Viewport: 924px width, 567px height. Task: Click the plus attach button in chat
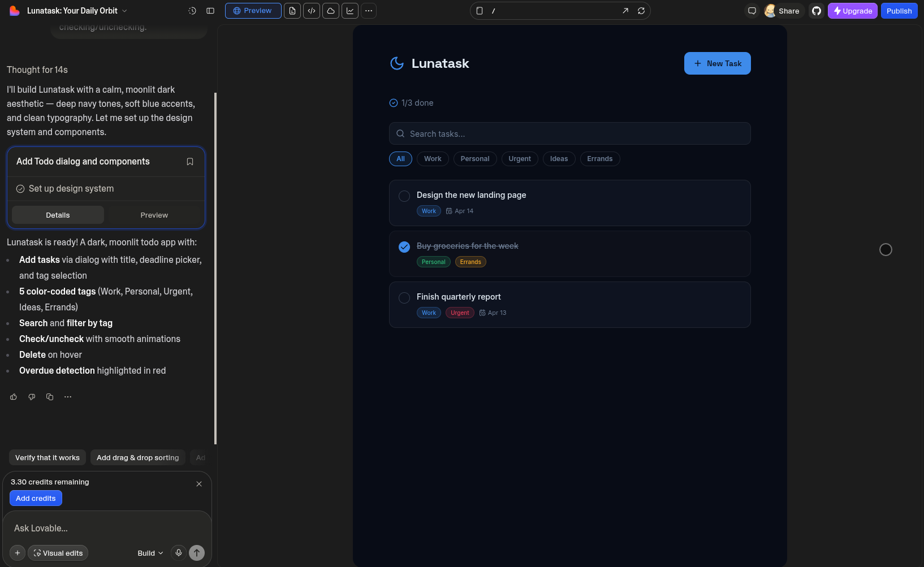click(x=18, y=553)
